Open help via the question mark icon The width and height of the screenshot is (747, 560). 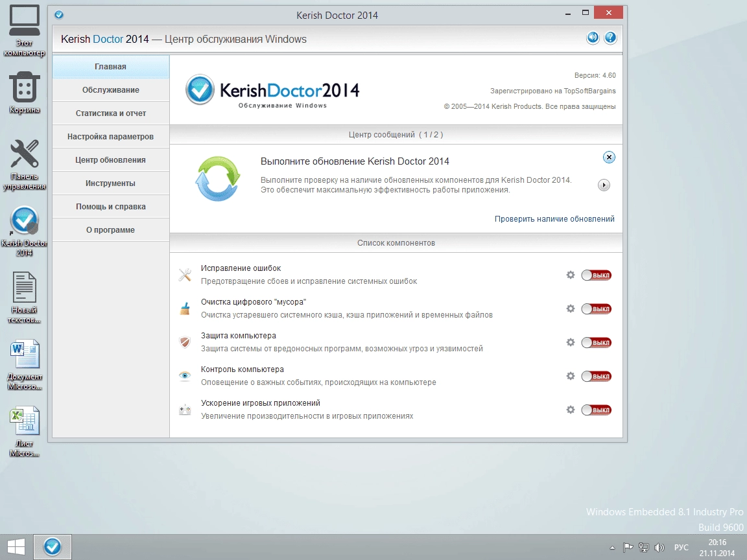pyautogui.click(x=610, y=38)
